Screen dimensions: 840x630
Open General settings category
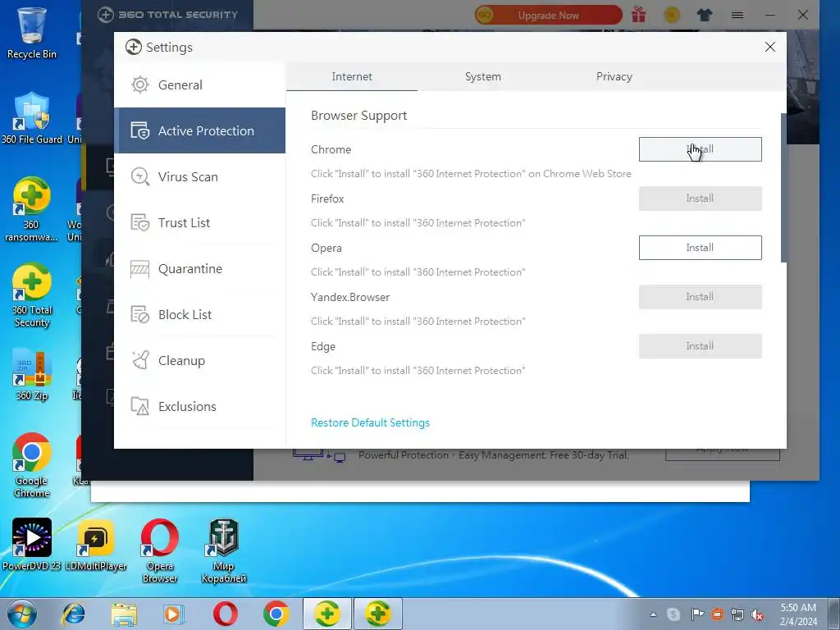pos(199,84)
